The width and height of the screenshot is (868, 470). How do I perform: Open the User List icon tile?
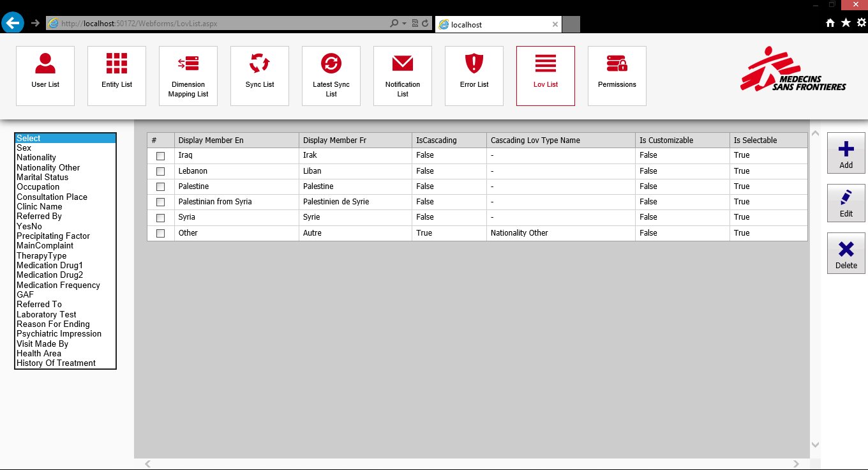coord(45,76)
